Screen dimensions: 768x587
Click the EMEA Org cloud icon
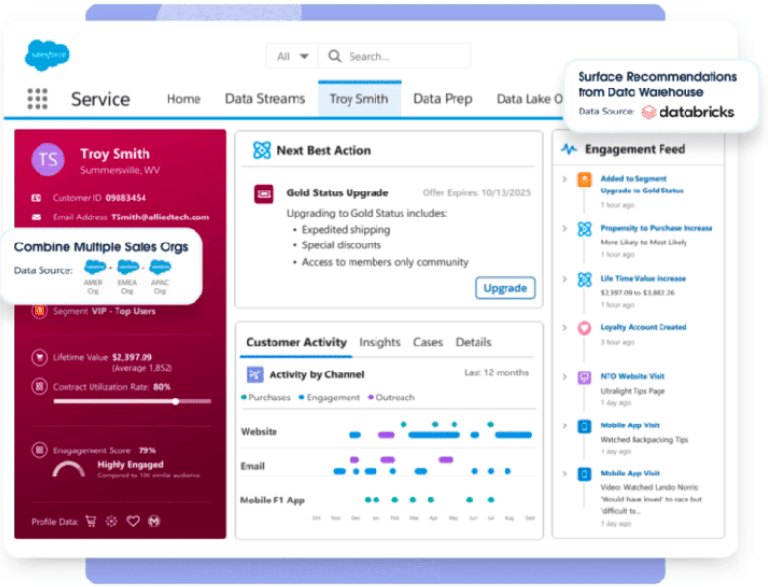[128, 267]
